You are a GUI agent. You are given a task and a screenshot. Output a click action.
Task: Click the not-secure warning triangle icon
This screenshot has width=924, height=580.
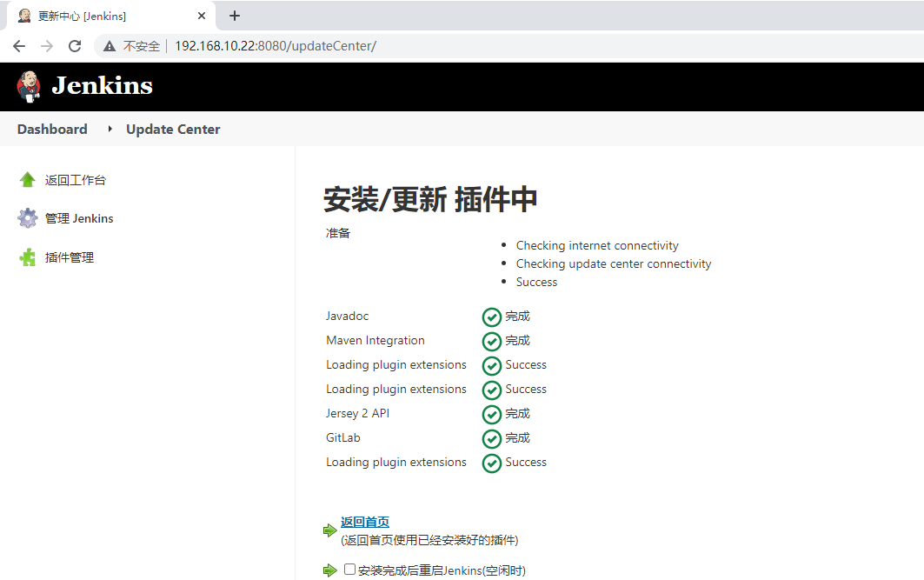point(110,46)
